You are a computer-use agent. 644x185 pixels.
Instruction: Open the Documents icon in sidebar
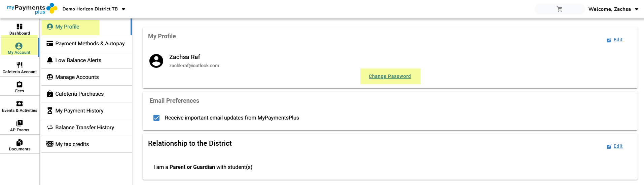point(20,143)
